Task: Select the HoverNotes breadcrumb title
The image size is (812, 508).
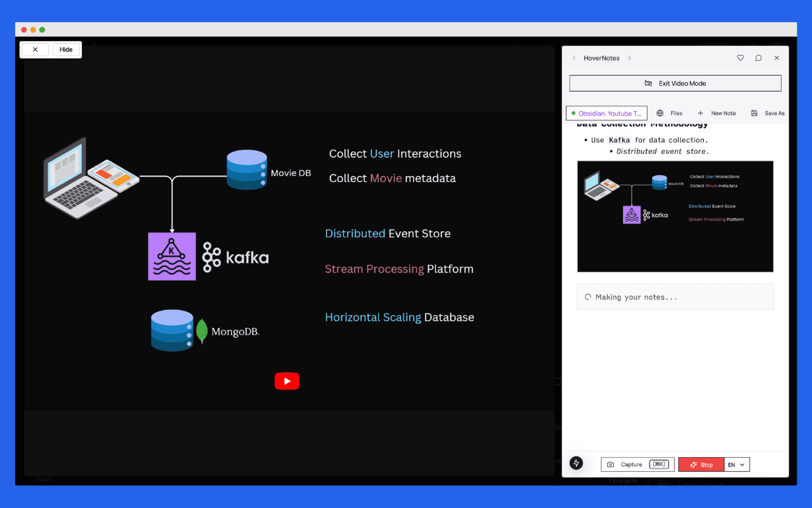Action: click(601, 58)
